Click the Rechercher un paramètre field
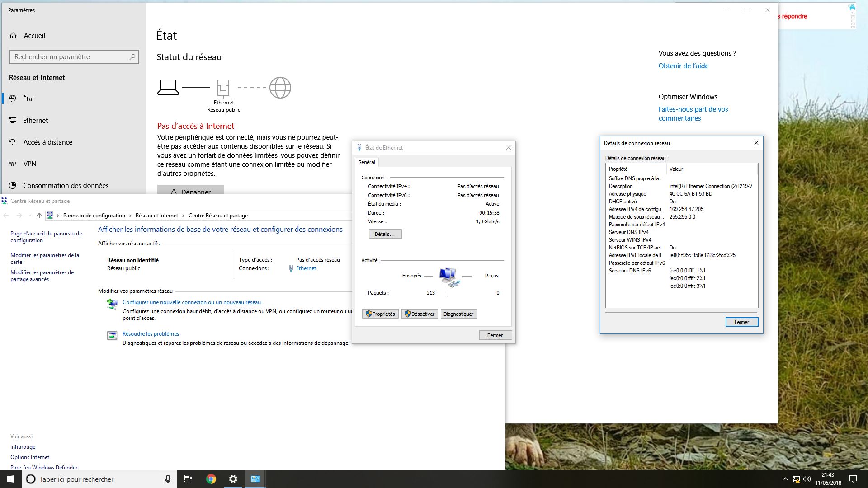The image size is (868, 488). (x=68, y=57)
